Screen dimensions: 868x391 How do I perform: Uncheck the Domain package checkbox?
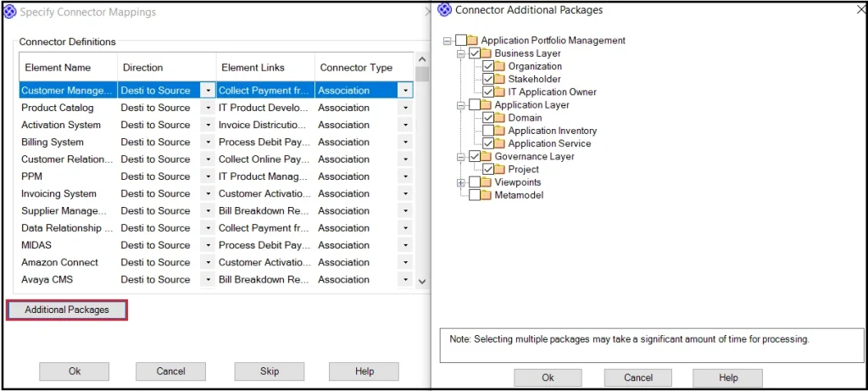488,118
